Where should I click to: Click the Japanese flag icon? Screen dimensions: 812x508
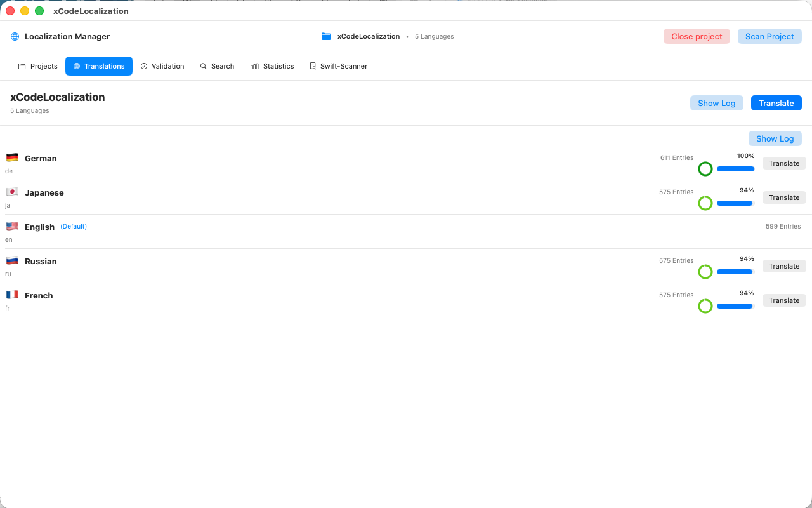point(12,191)
